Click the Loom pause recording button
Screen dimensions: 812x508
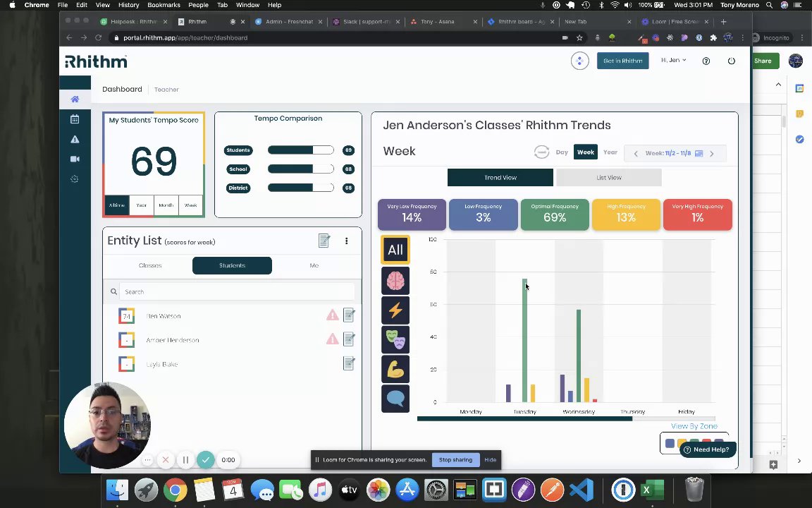185,460
